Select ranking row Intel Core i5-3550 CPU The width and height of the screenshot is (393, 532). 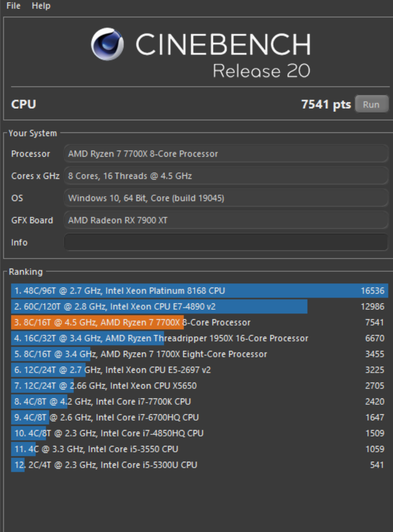point(199,449)
